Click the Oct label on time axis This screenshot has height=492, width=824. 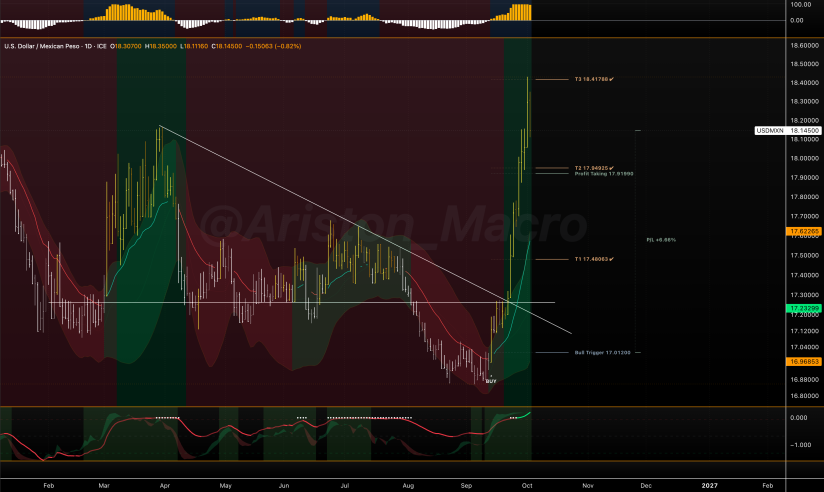click(x=527, y=486)
